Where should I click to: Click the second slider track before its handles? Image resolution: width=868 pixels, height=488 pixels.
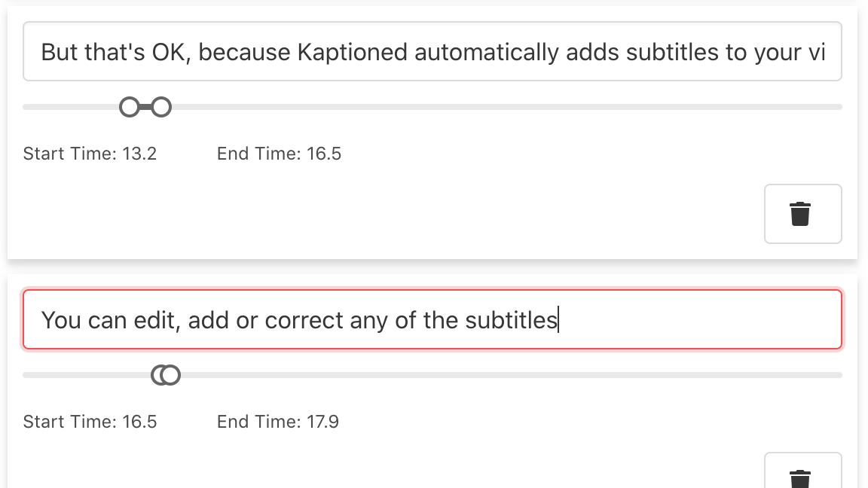tap(87, 375)
